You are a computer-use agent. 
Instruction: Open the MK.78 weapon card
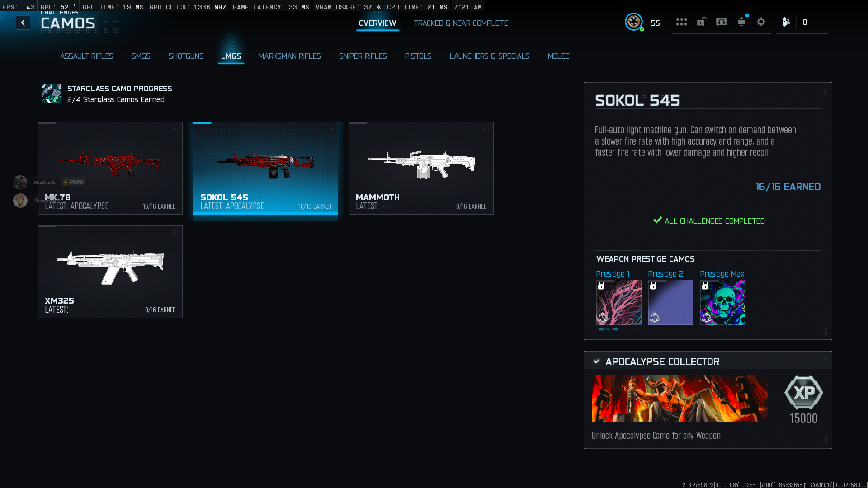(110, 168)
